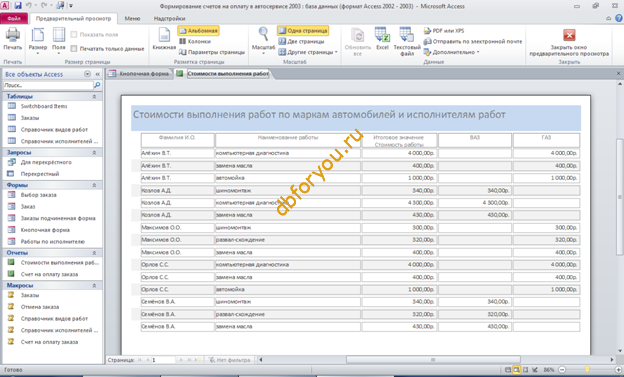Open Справочник видов работ table
This screenshot has height=377, width=624.
[x=53, y=130]
